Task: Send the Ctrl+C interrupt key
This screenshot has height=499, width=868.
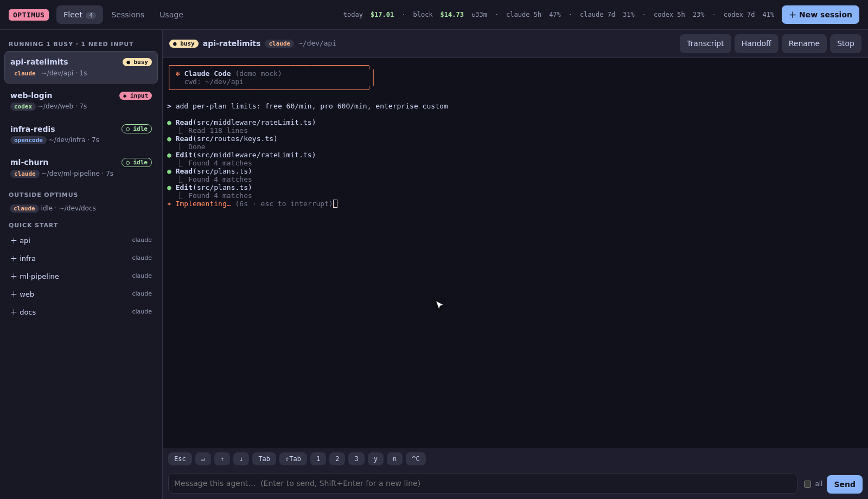Action: [416, 459]
